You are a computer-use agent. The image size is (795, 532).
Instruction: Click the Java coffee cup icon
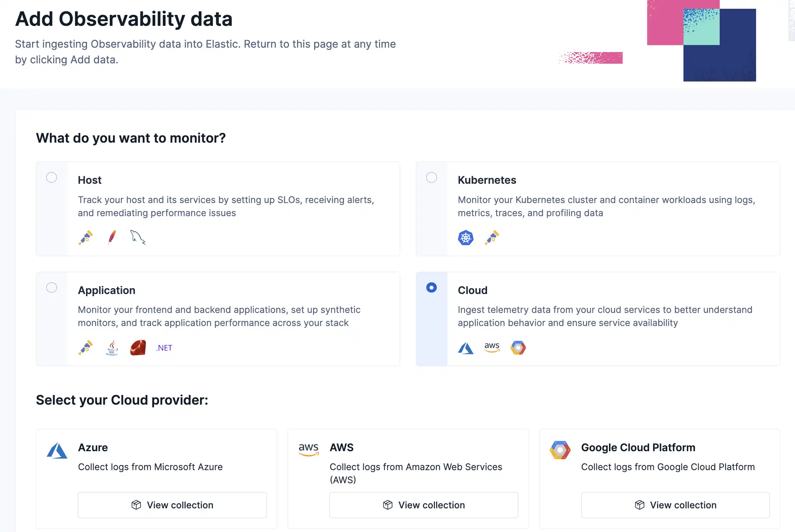tap(112, 348)
